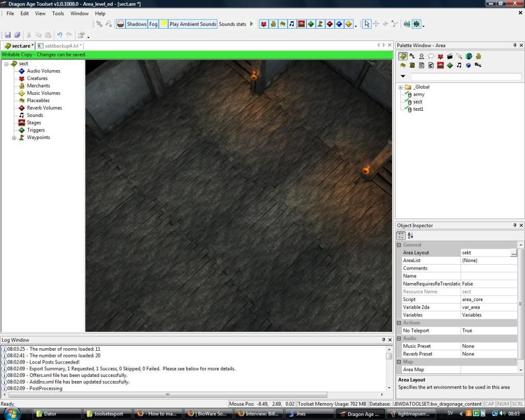This screenshot has width=525, height=420.
Task: Expand the _Global folder in the palette
Action: coord(400,87)
